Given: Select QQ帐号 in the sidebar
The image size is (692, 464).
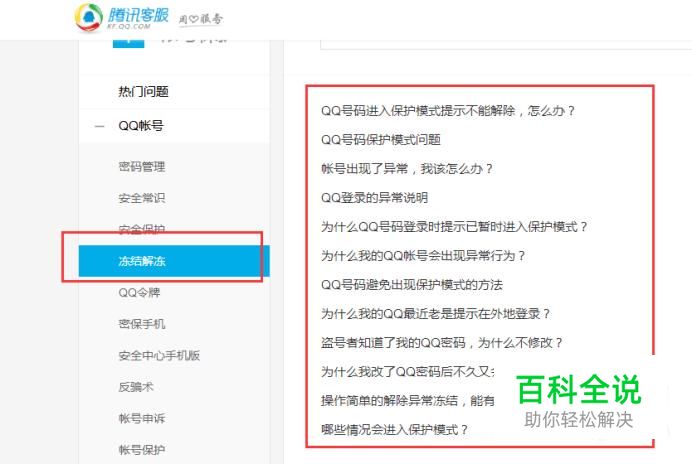Looking at the screenshot, I should (x=141, y=126).
